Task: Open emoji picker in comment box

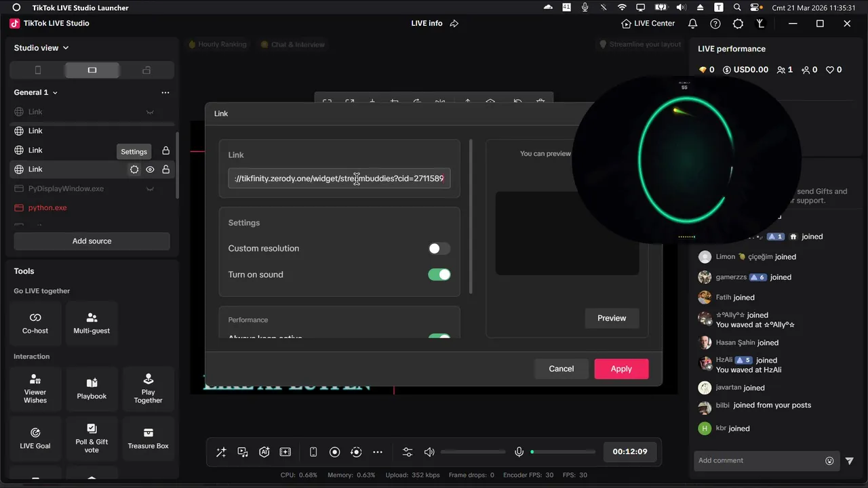Action: pyautogui.click(x=829, y=461)
